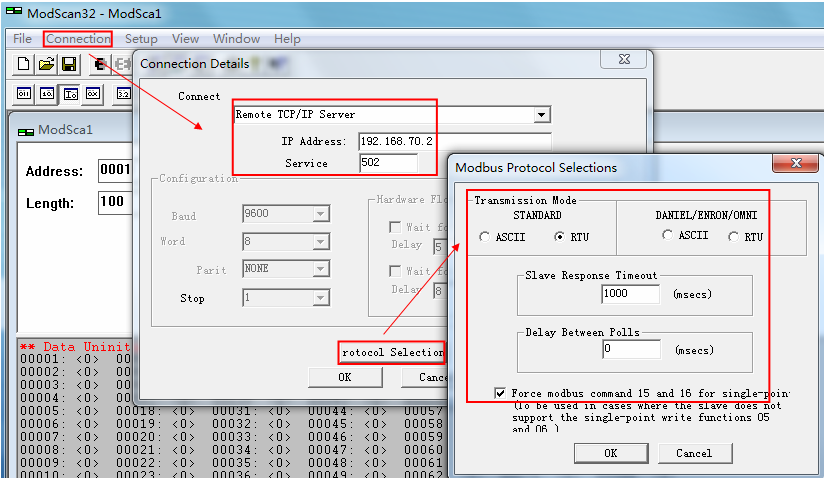Screen dimensions: 824x480
Task: Click the ModScan32 title bar app icon
Action: tap(14, 11)
